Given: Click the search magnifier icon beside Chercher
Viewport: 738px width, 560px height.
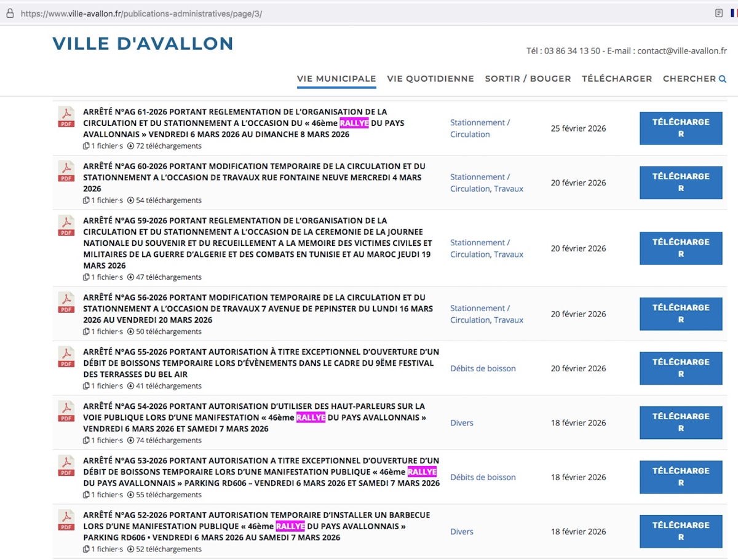Looking at the screenshot, I should [723, 79].
